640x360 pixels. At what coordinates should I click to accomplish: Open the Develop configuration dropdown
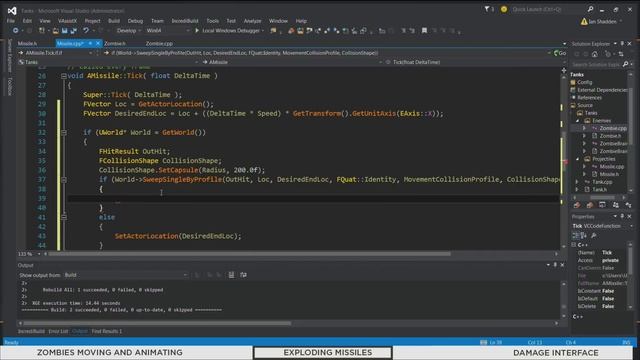coord(128,31)
